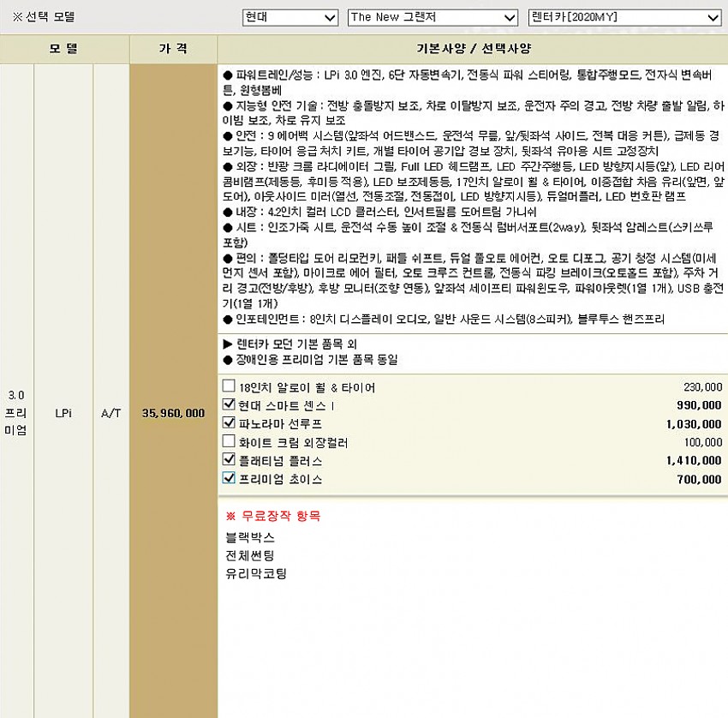Click the 블랙박스 free item
The height and width of the screenshot is (718, 728).
click(250, 537)
